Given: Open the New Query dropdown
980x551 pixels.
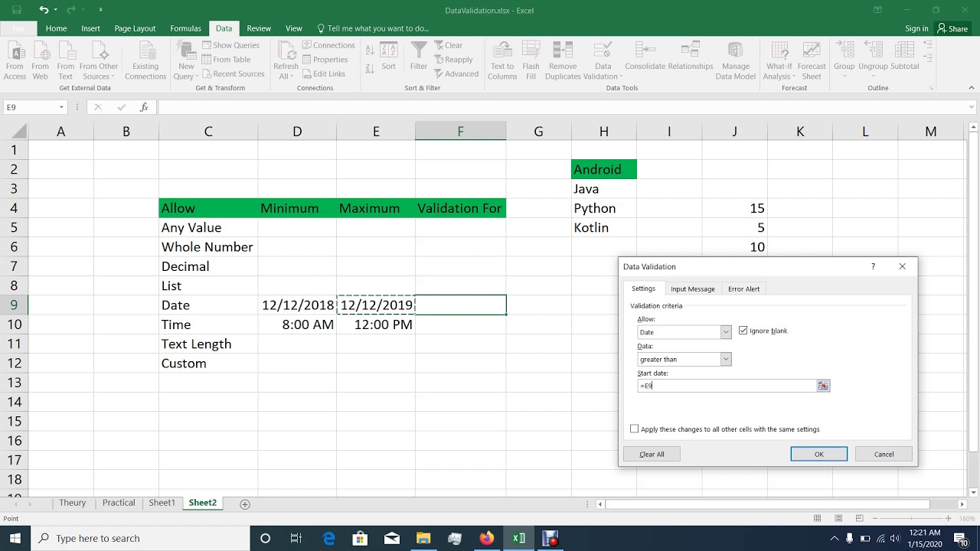Looking at the screenshot, I should 186,71.
